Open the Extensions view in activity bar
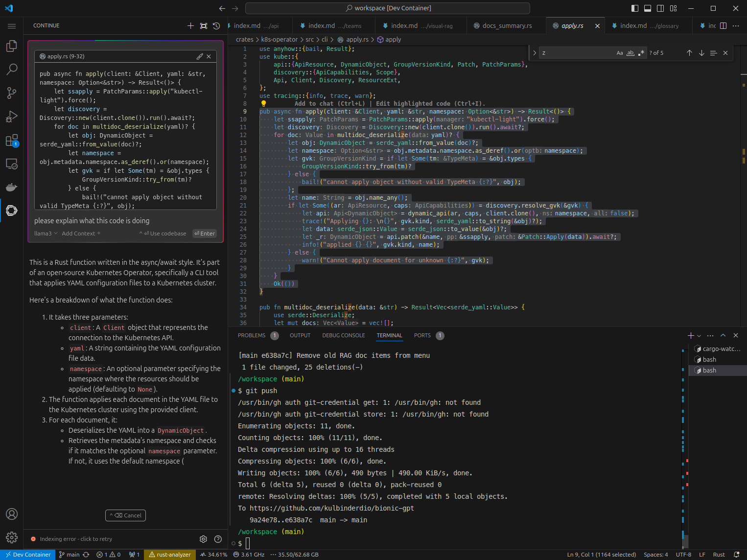The image size is (747, 560). (12, 140)
